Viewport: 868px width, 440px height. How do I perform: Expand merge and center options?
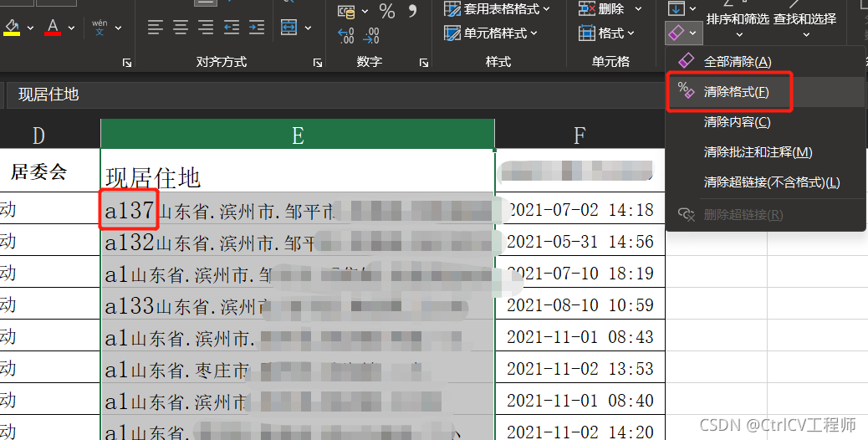tap(309, 28)
